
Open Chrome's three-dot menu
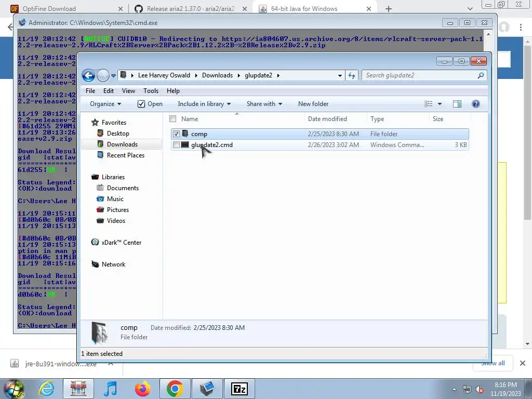point(521,27)
